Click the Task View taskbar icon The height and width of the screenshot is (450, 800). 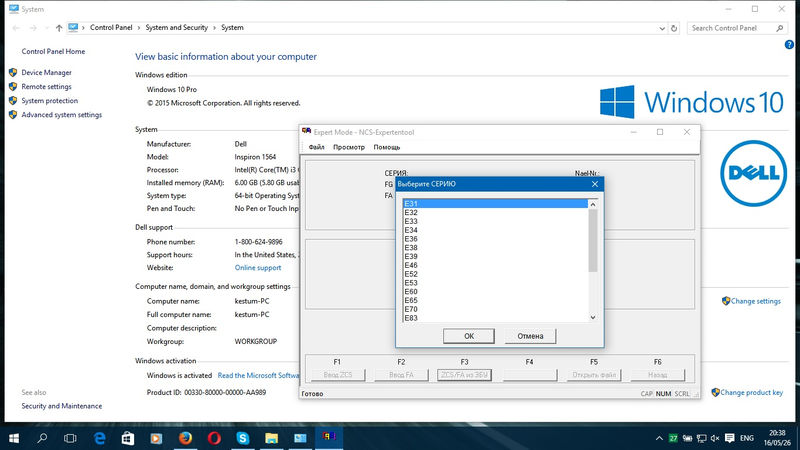click(x=71, y=438)
